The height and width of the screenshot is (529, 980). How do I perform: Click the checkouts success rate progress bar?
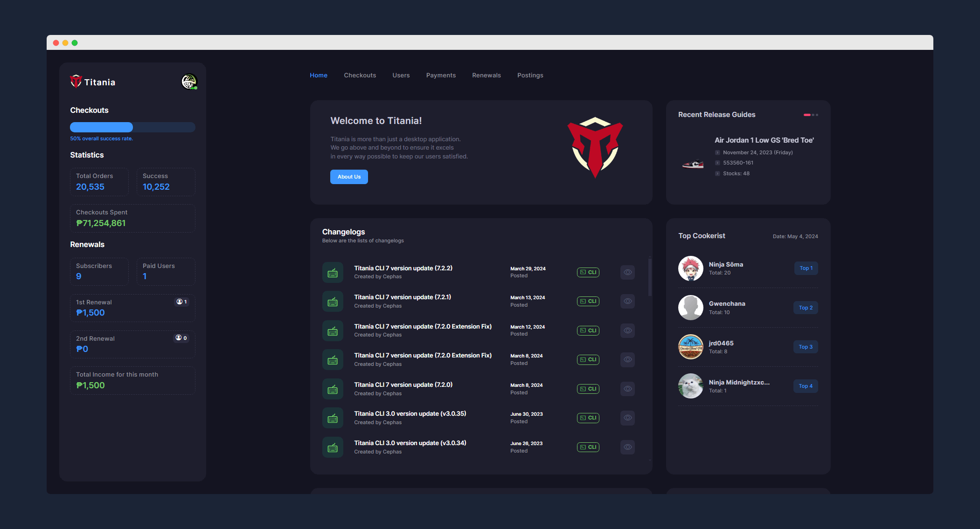[132, 127]
